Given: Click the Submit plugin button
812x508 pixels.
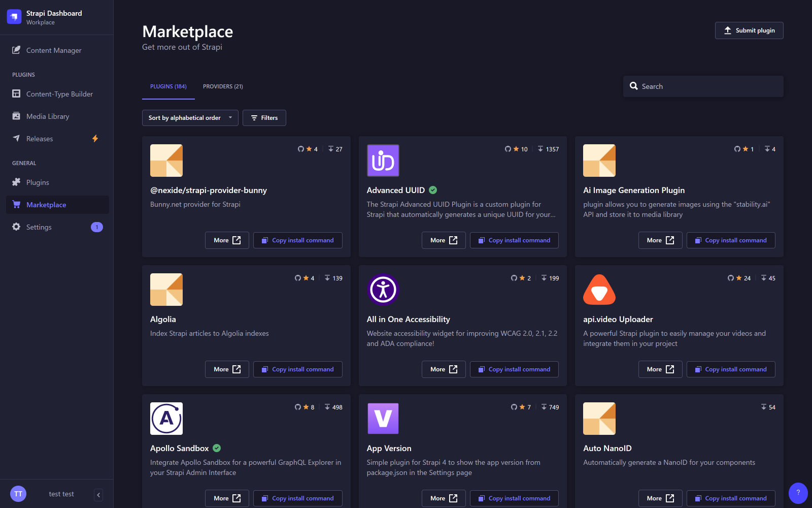Looking at the screenshot, I should 749,30.
